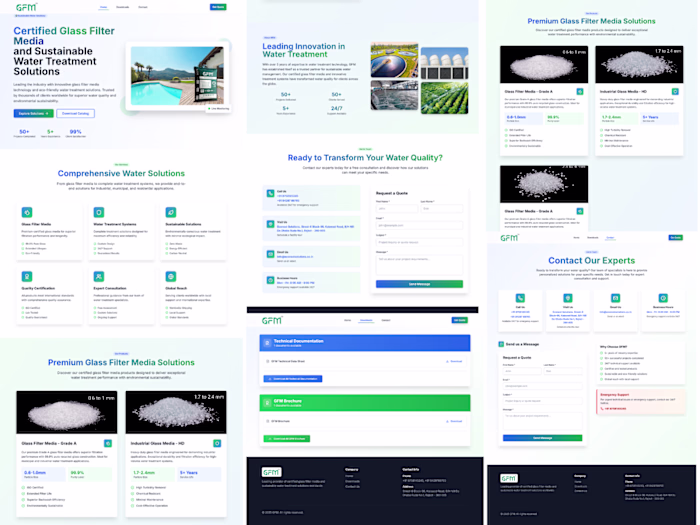The width and height of the screenshot is (700, 525).
Task: Click the Send us a Message icon
Action: [x=501, y=344]
